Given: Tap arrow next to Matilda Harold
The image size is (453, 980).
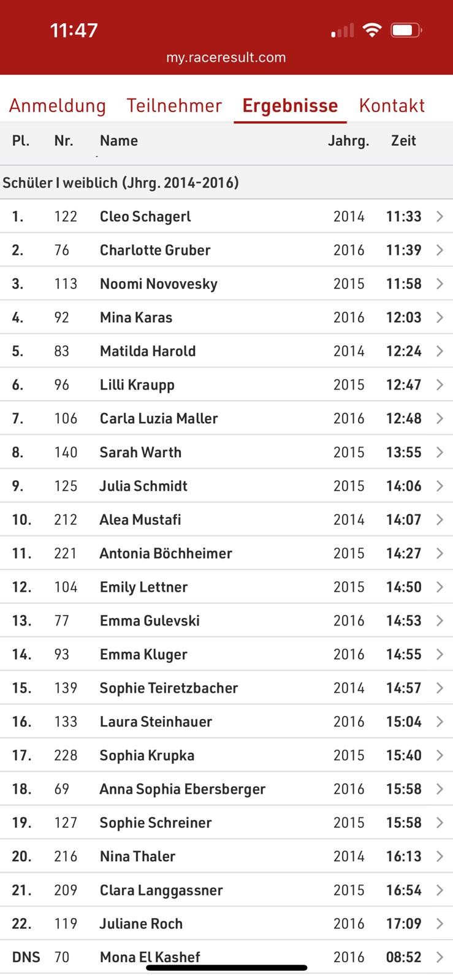Looking at the screenshot, I should pyautogui.click(x=440, y=351).
